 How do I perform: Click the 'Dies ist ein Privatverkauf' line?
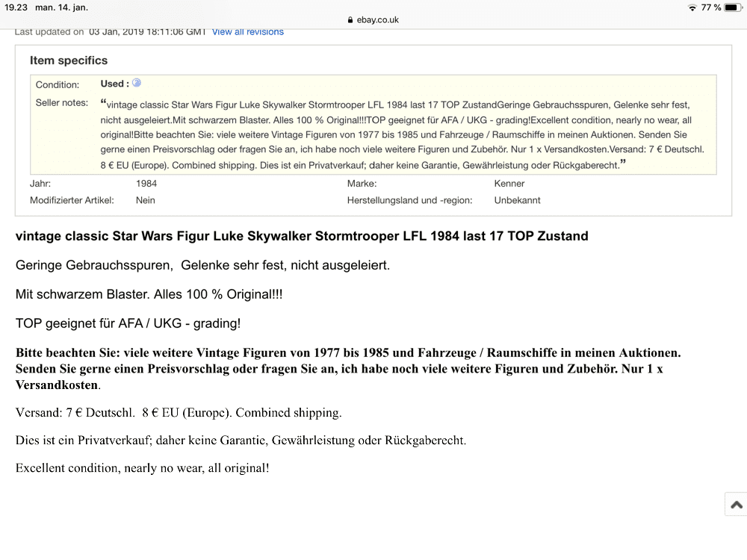241,441
